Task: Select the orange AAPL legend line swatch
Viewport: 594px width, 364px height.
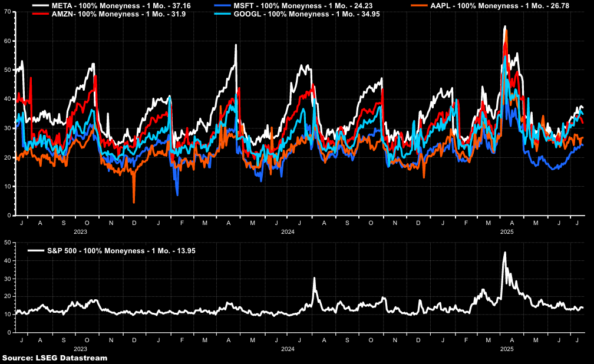Action: 420,6
